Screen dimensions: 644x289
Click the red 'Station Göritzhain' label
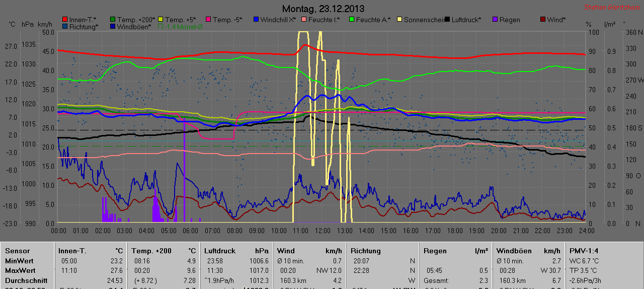(612, 8)
